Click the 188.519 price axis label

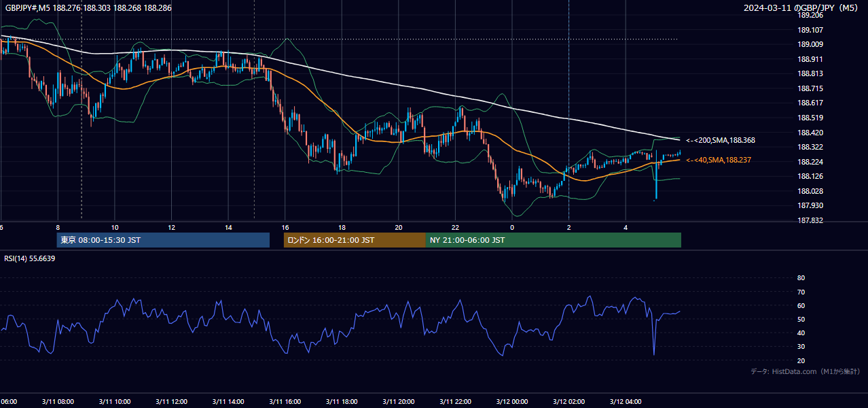pos(810,118)
